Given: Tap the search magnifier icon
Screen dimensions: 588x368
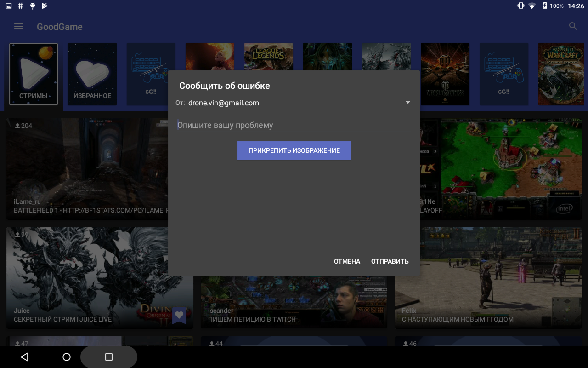Looking at the screenshot, I should tap(573, 26).
